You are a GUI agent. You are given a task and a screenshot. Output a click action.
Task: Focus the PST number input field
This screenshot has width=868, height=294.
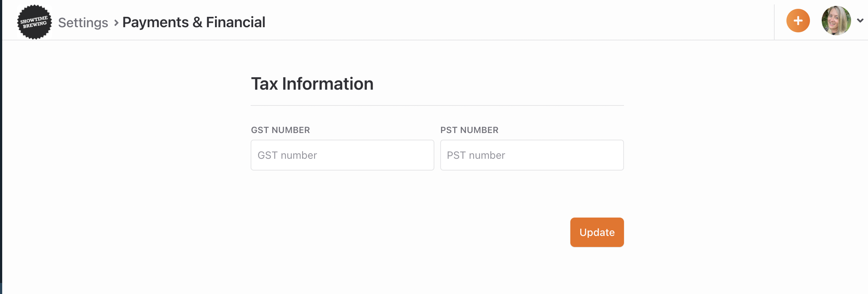click(x=532, y=155)
